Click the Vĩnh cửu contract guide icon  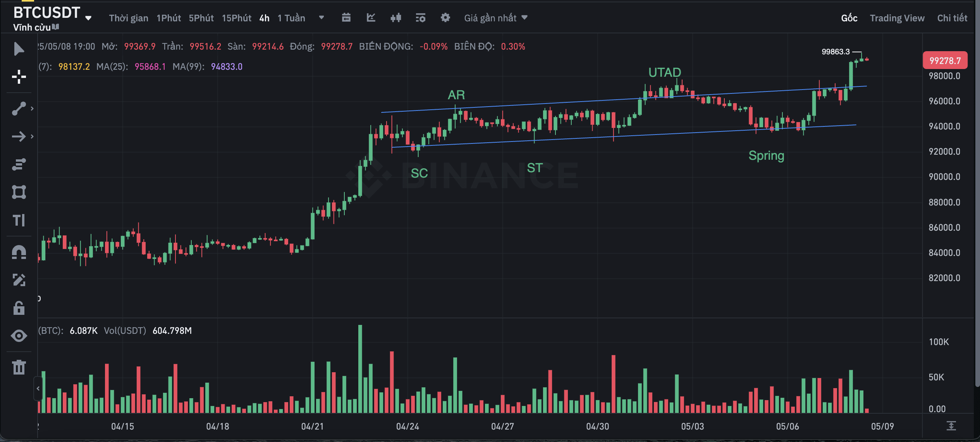click(56, 27)
